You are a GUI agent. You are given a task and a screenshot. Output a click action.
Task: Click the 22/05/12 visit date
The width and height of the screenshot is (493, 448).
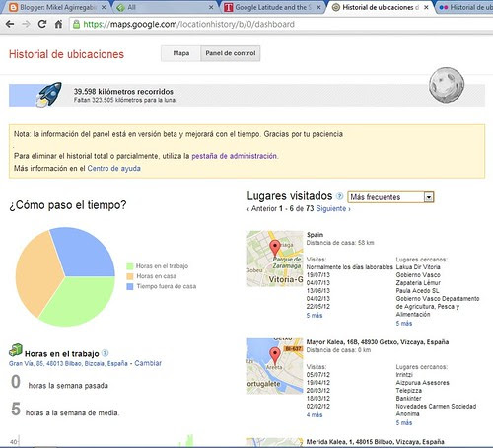(x=317, y=306)
